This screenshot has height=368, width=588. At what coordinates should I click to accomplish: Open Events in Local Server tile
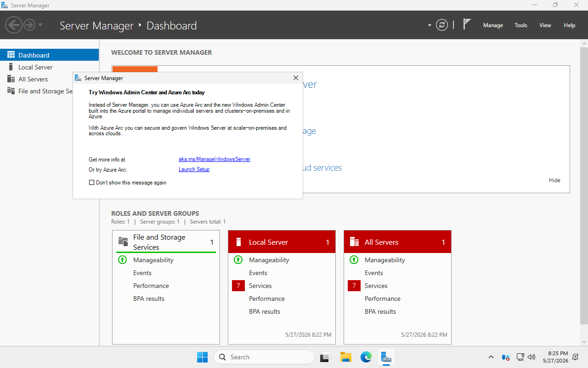click(x=258, y=273)
